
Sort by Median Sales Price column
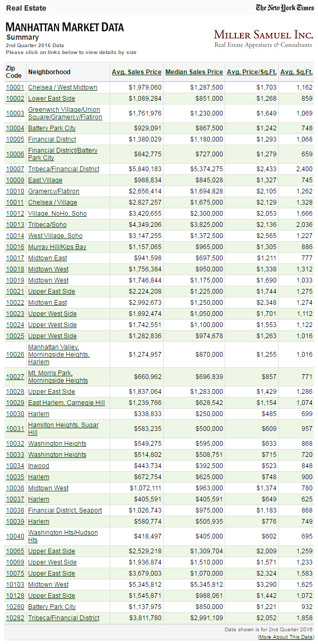pyautogui.click(x=194, y=72)
